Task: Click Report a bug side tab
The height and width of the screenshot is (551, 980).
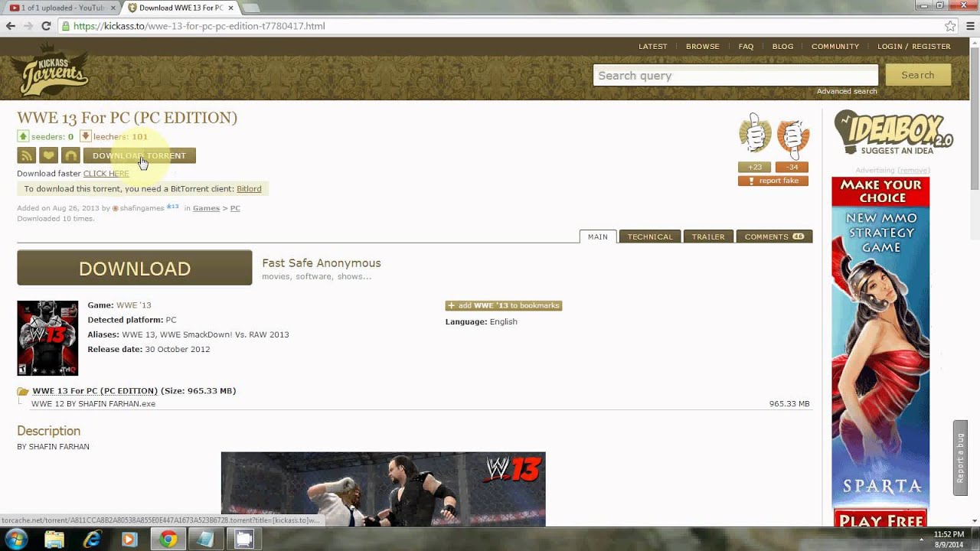Action: point(960,458)
